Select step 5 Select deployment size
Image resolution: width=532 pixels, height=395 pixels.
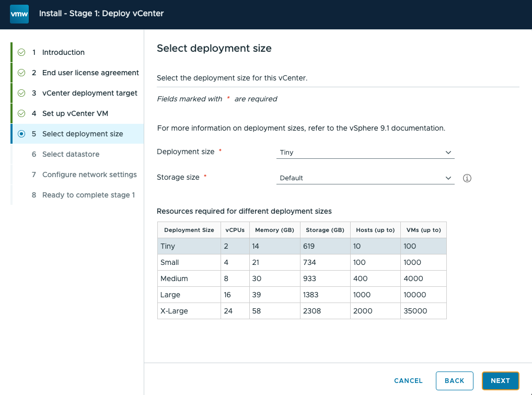point(78,134)
